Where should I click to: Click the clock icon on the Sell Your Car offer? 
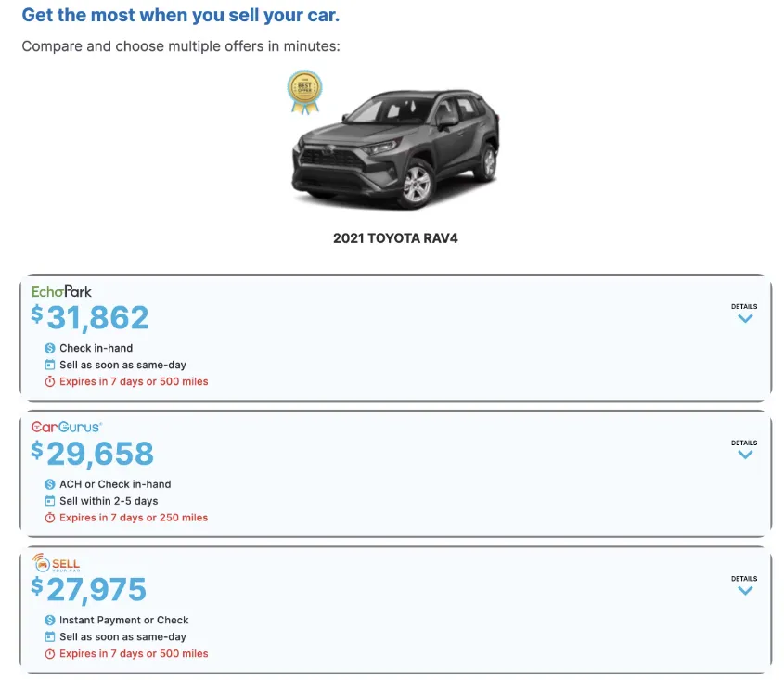click(x=49, y=653)
